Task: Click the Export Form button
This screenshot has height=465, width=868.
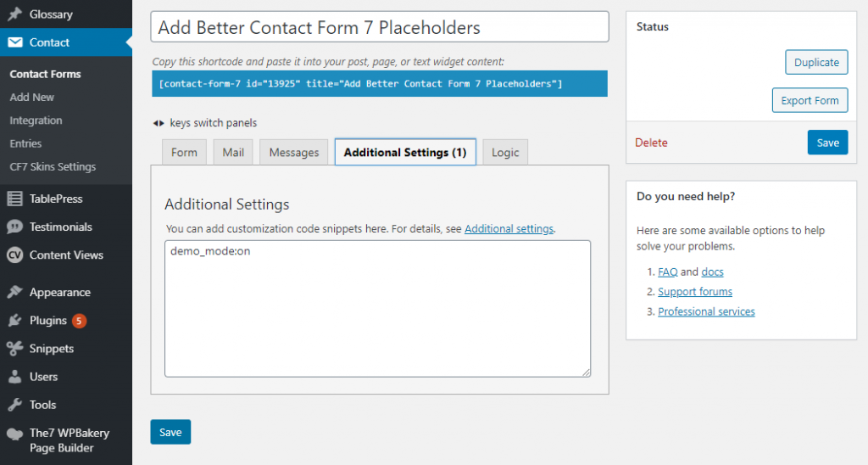Action: pos(810,100)
